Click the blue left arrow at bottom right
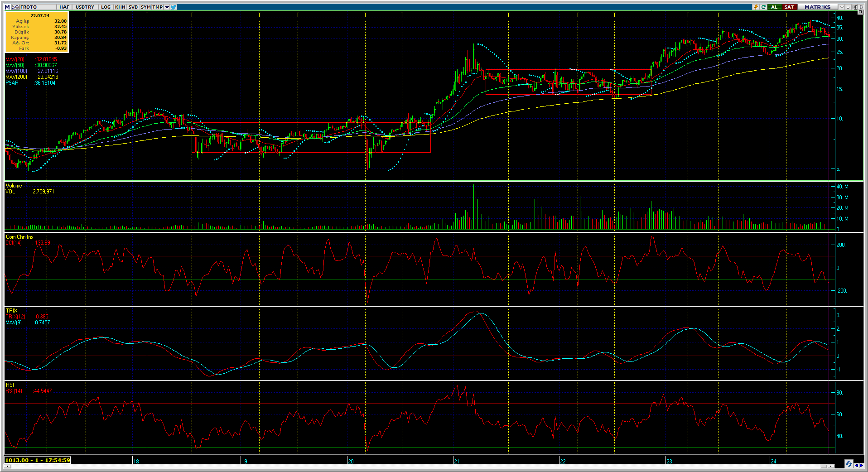 856,465
